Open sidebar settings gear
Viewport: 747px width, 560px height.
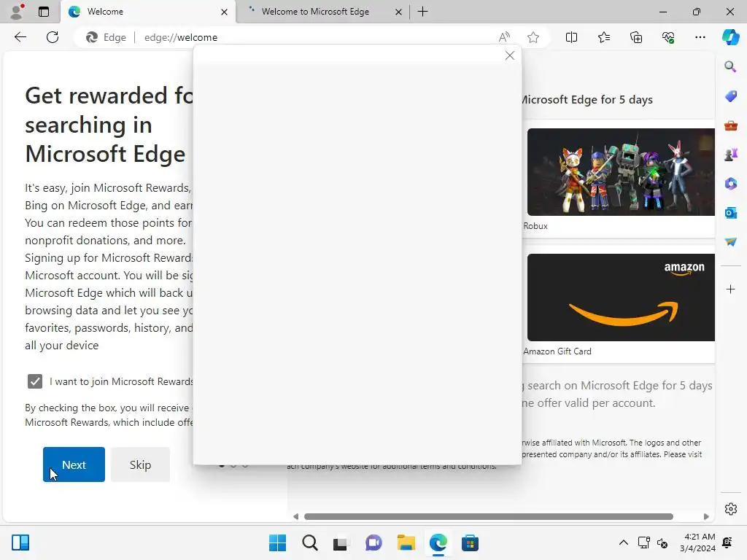tap(730, 509)
